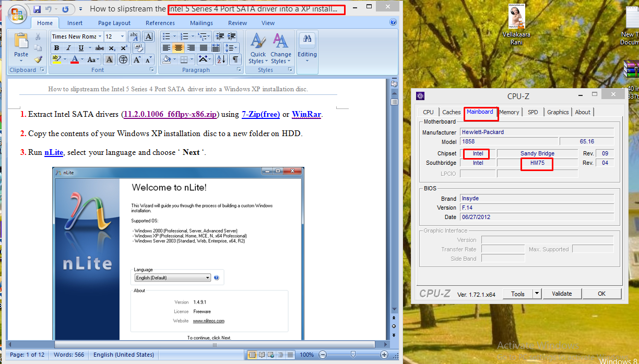Toggle Bold formatting
Viewport: 639px width, 364px height.
57,47
